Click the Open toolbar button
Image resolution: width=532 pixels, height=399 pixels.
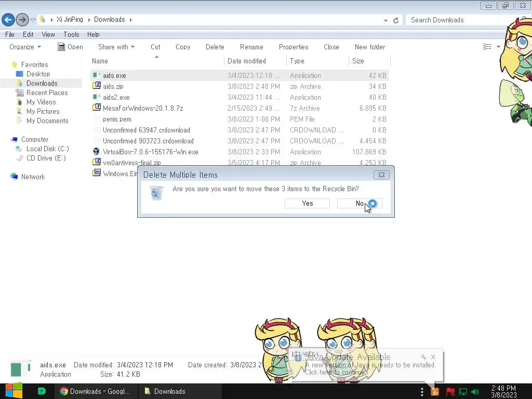tap(70, 47)
